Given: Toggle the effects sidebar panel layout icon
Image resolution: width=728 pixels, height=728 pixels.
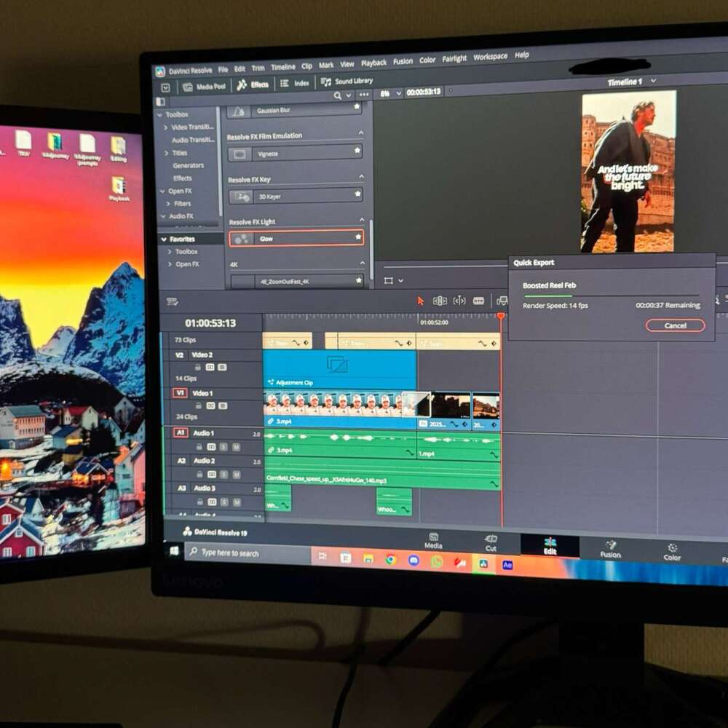Looking at the screenshot, I should pyautogui.click(x=161, y=101).
